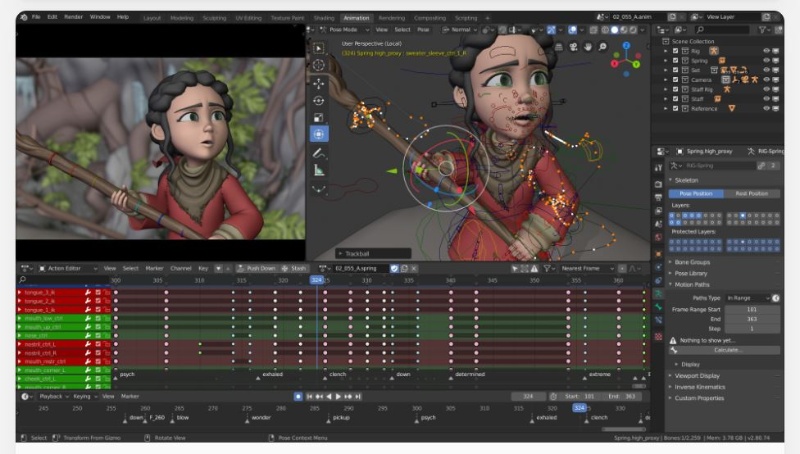Open the File menu
Viewport: 800px width, 454px height.
36,17
